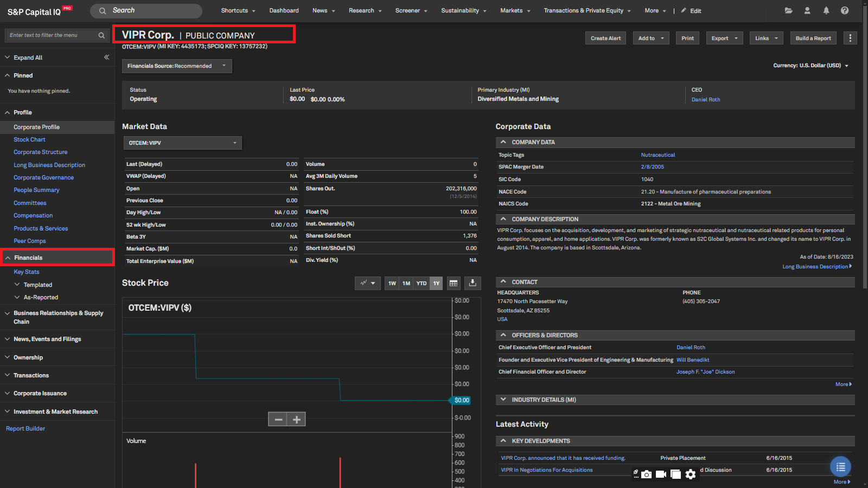This screenshot has height=488, width=868.
Task: Open the user account profile icon
Action: (807, 10)
